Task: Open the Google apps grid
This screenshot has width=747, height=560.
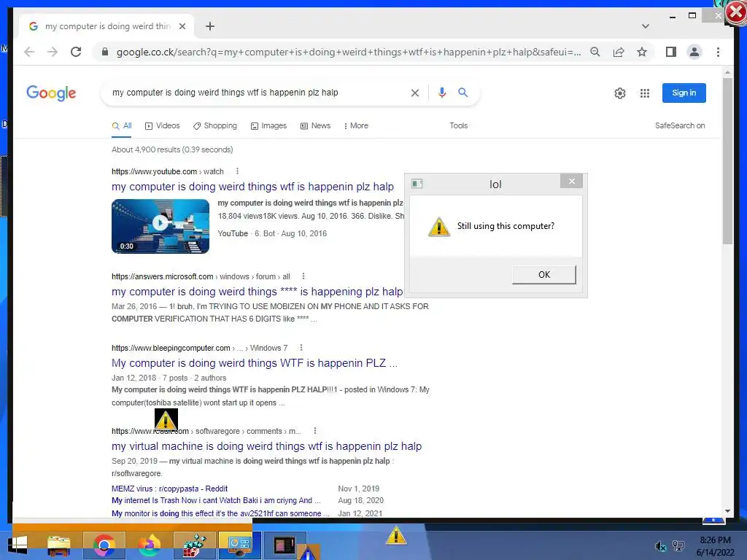Action: coord(645,93)
